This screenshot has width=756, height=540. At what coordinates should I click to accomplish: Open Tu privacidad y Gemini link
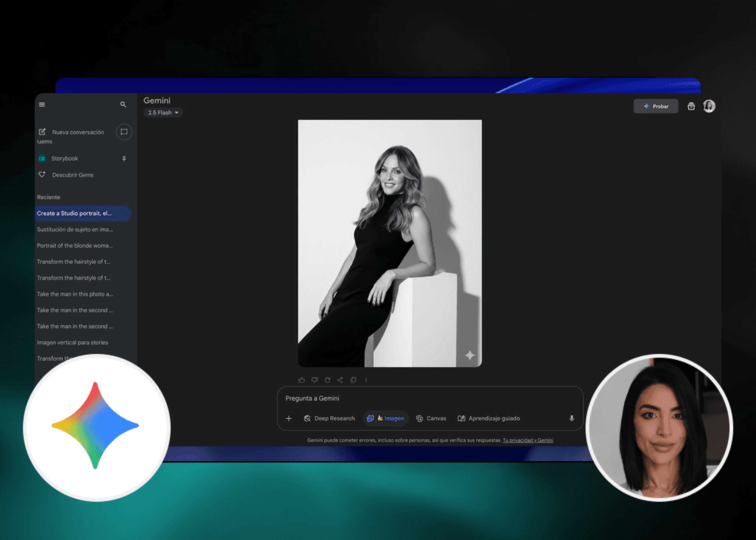click(528, 440)
